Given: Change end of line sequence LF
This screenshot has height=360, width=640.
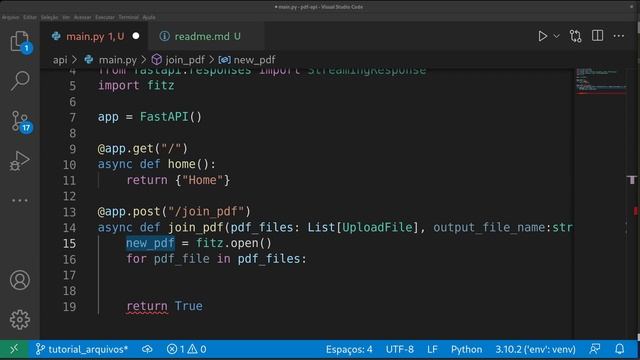Looking at the screenshot, I should [432, 349].
